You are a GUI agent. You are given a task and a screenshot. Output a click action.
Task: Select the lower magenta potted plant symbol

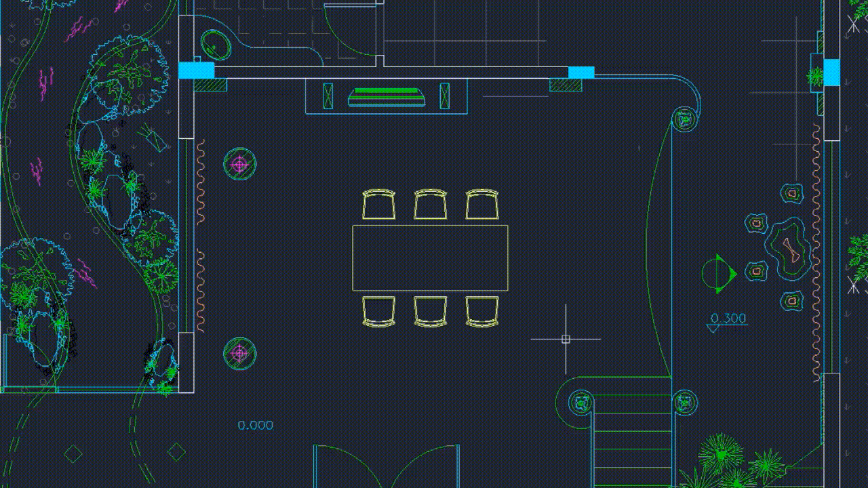pos(239,353)
